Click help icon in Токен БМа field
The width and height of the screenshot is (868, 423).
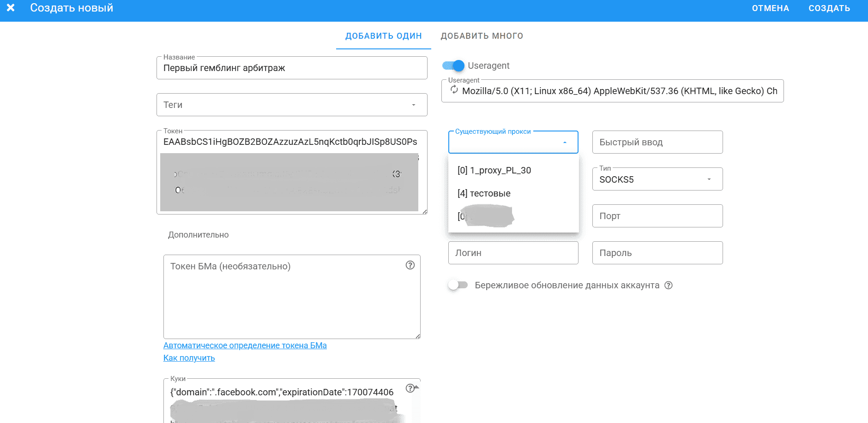410,265
